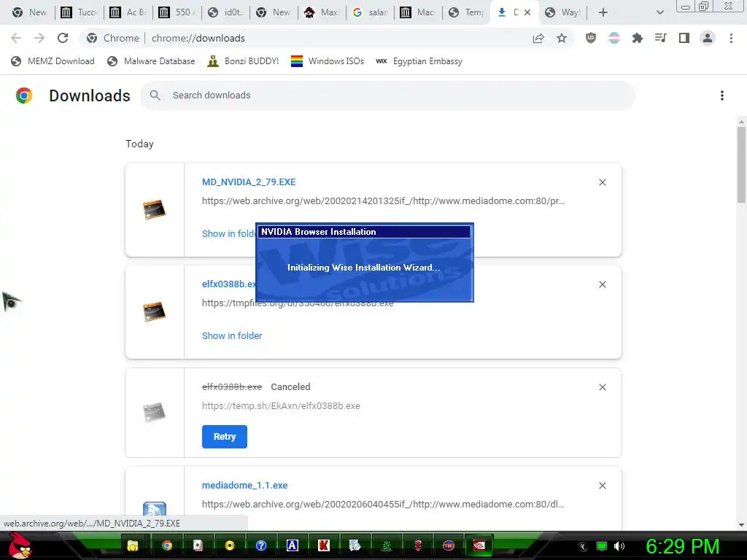Open the new tab plus button
This screenshot has width=747, height=560.
coord(603,12)
